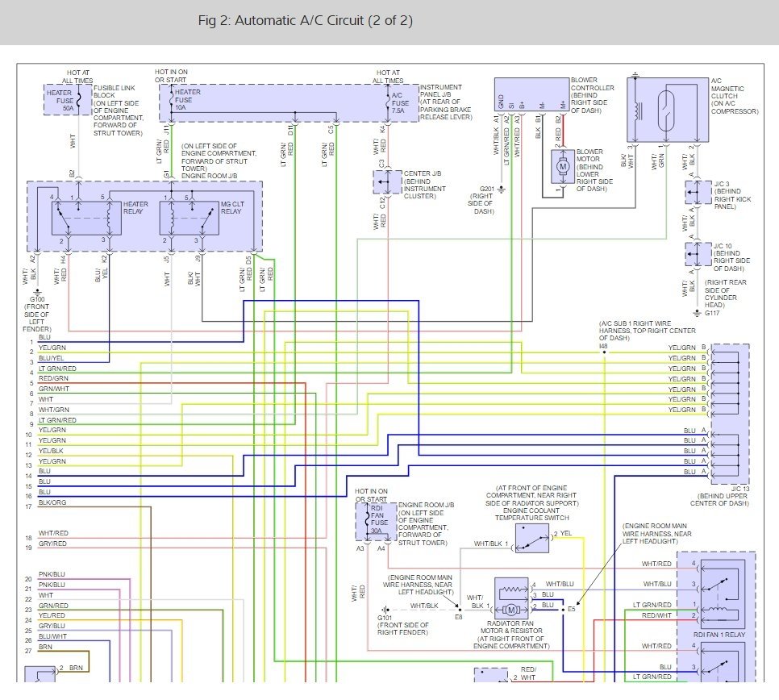Select the RDI FAN FUSE 30A box
Viewport: 779px width, 700px height.
tap(376, 522)
